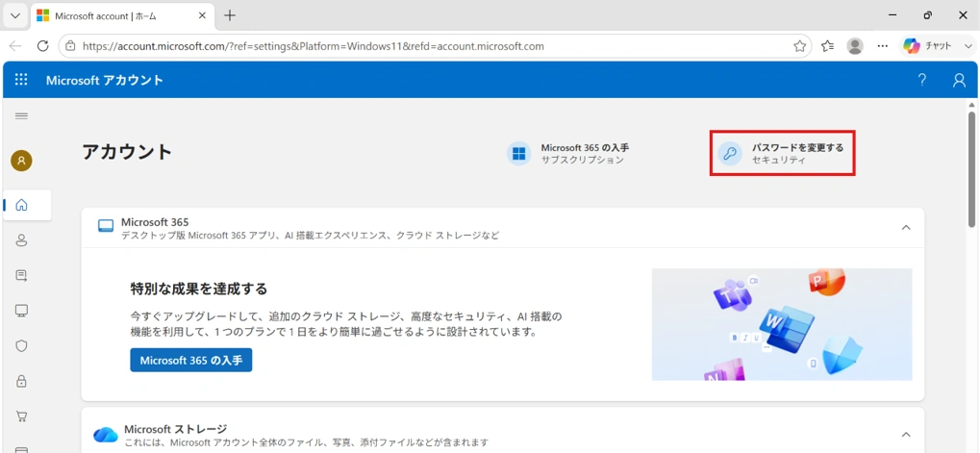This screenshot has width=980, height=453.
Task: Click the 特別な成果を達成する headline
Action: [199, 289]
